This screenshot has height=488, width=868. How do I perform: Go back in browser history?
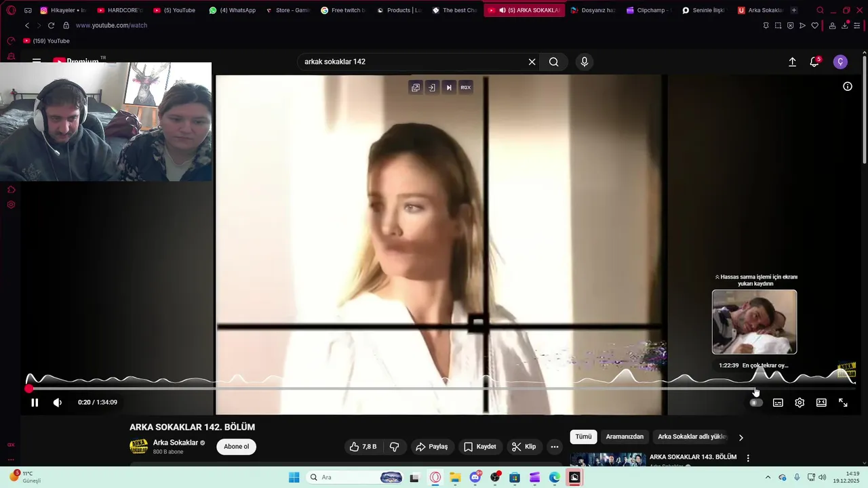27,25
